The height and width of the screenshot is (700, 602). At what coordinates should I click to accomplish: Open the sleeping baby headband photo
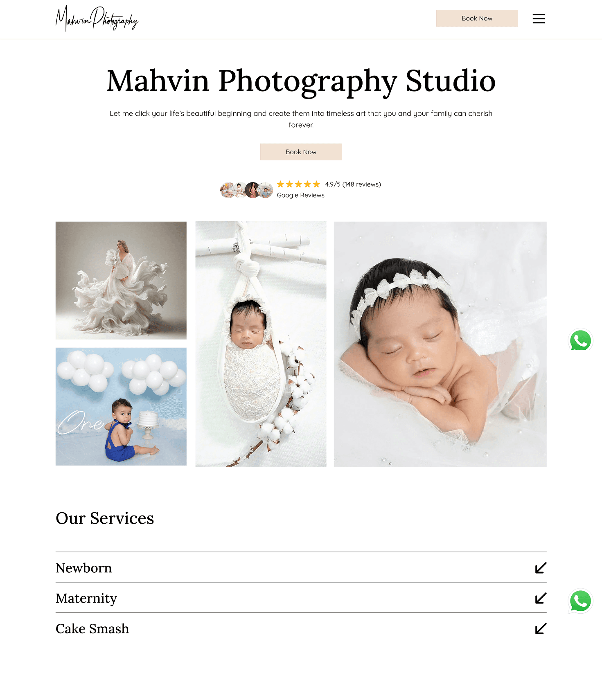[x=440, y=344]
